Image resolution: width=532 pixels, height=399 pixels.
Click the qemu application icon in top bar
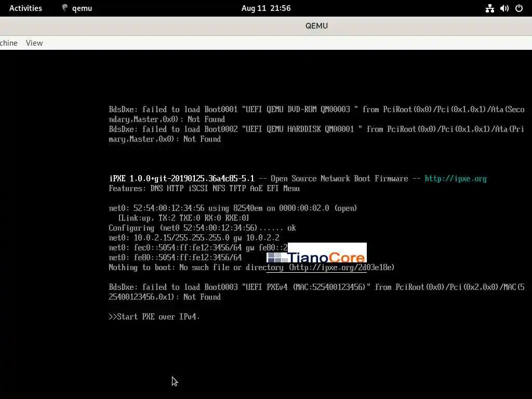(x=65, y=8)
